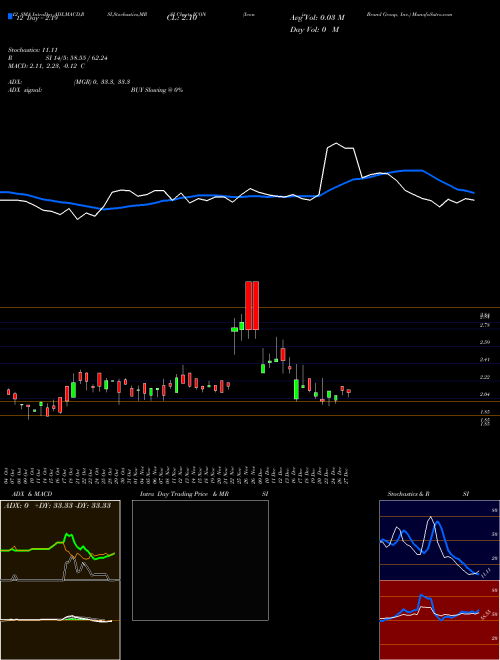Click the blue 12 Day legend square
The width and height of the screenshot is (500, 660).
pos(10,17)
